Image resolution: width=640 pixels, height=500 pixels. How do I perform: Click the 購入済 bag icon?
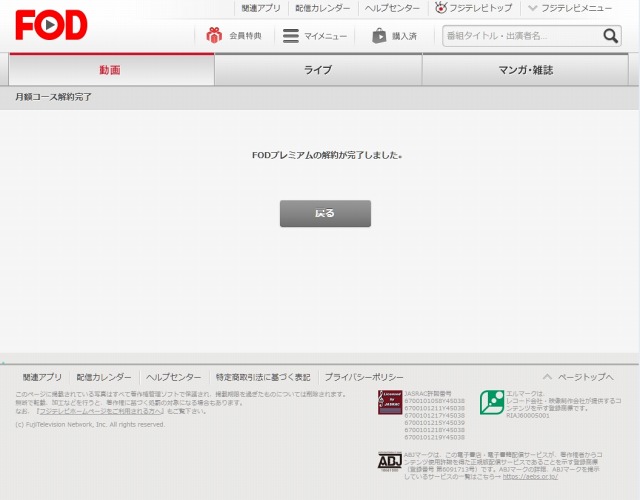[x=379, y=36]
